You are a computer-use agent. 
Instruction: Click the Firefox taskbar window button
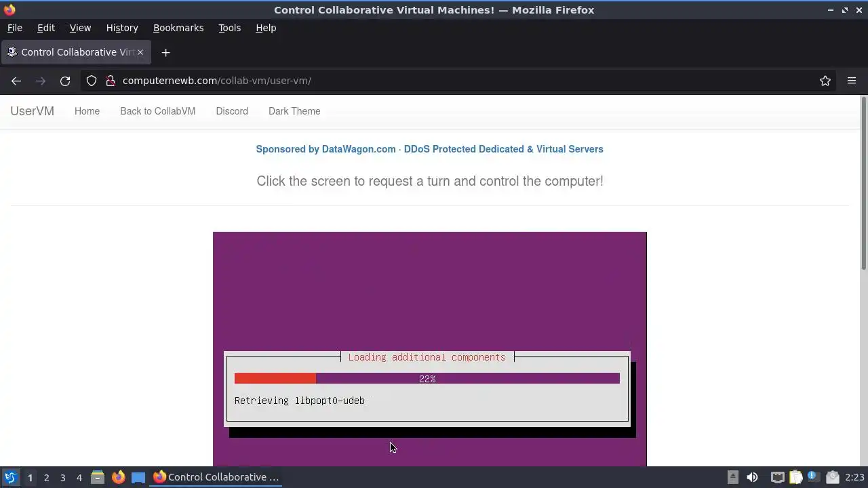[216, 477]
